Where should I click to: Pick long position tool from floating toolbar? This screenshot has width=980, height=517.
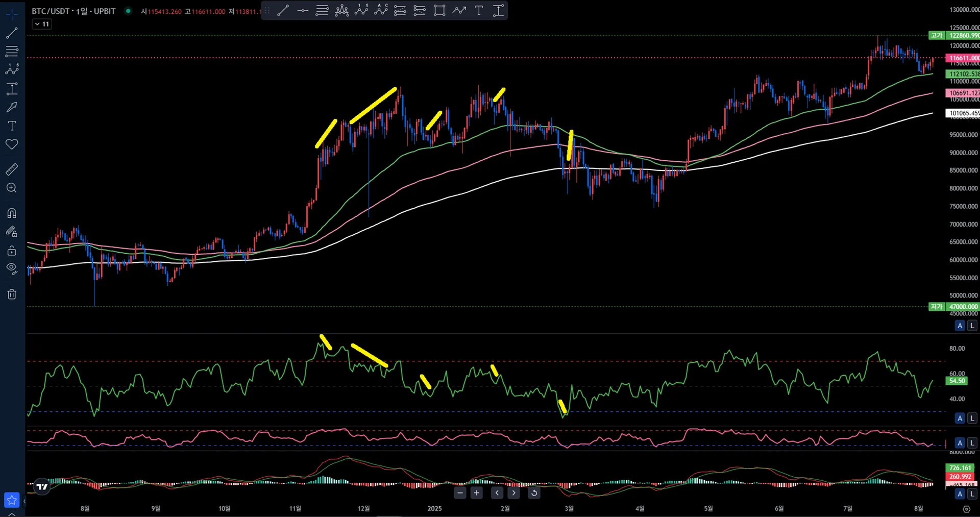(x=400, y=11)
